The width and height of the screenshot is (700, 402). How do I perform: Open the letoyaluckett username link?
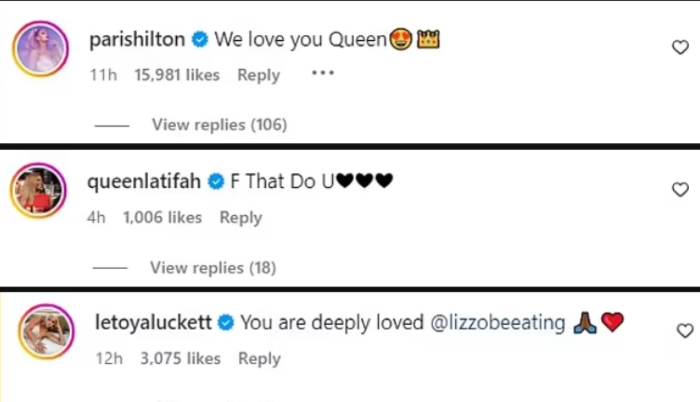[x=151, y=323]
